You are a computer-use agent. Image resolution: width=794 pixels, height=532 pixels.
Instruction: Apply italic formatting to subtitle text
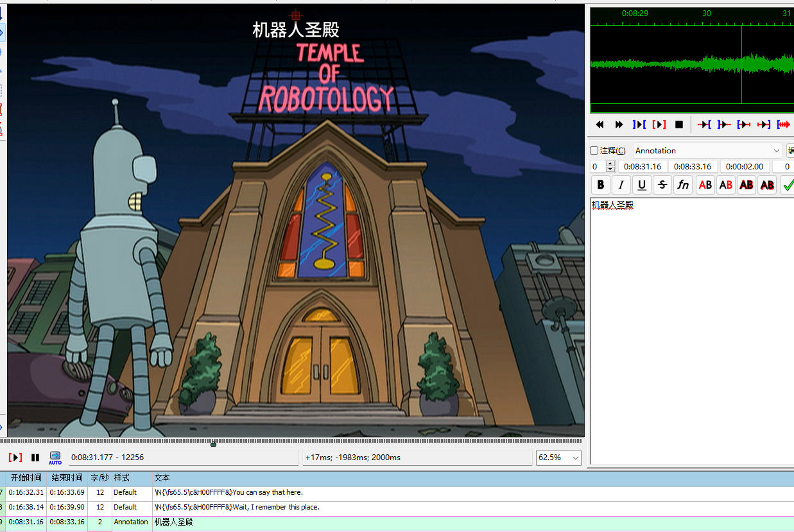(621, 185)
